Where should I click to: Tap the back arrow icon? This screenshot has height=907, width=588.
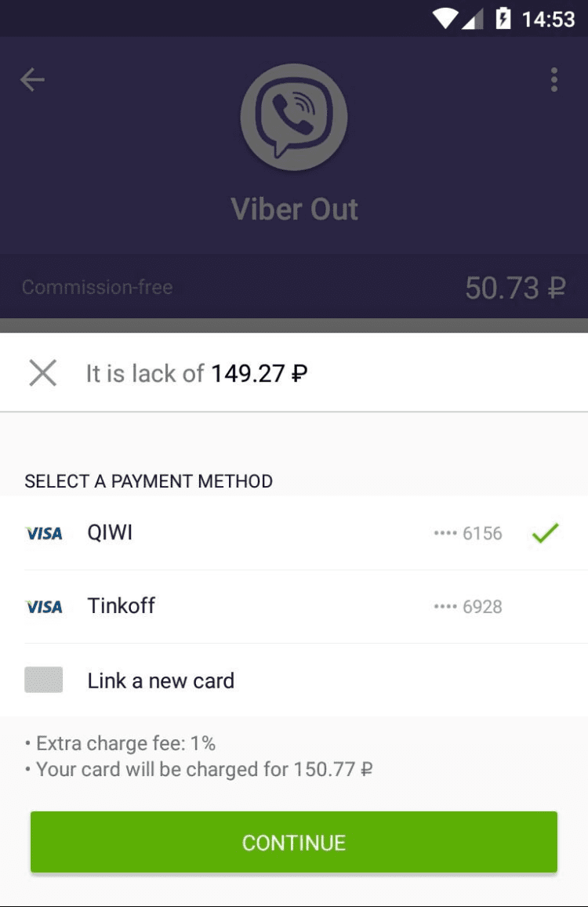(32, 79)
